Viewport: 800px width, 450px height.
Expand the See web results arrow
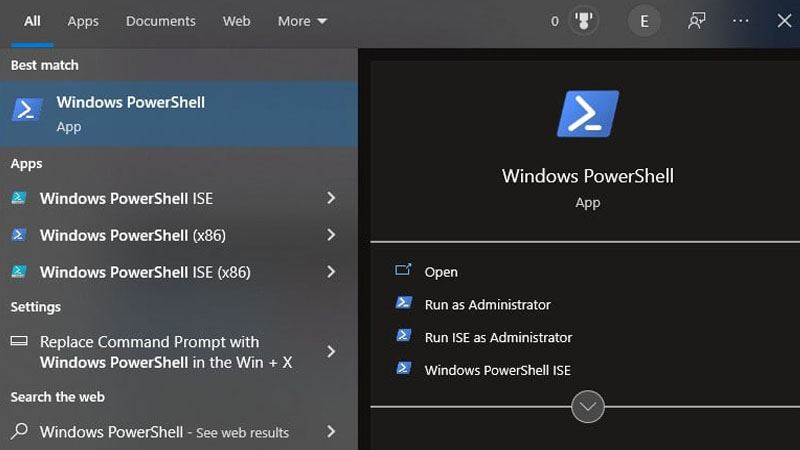(331, 432)
